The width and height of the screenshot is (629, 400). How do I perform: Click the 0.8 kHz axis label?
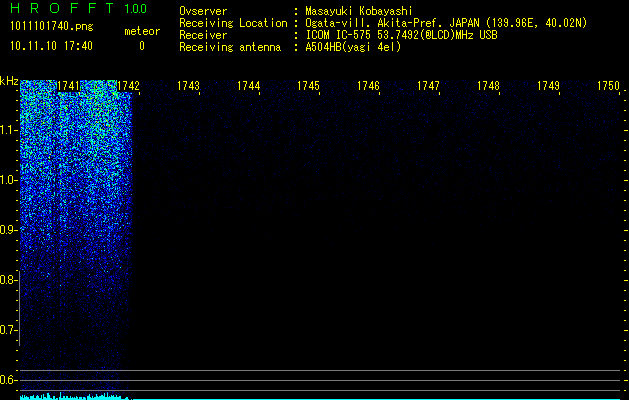click(x=8, y=280)
